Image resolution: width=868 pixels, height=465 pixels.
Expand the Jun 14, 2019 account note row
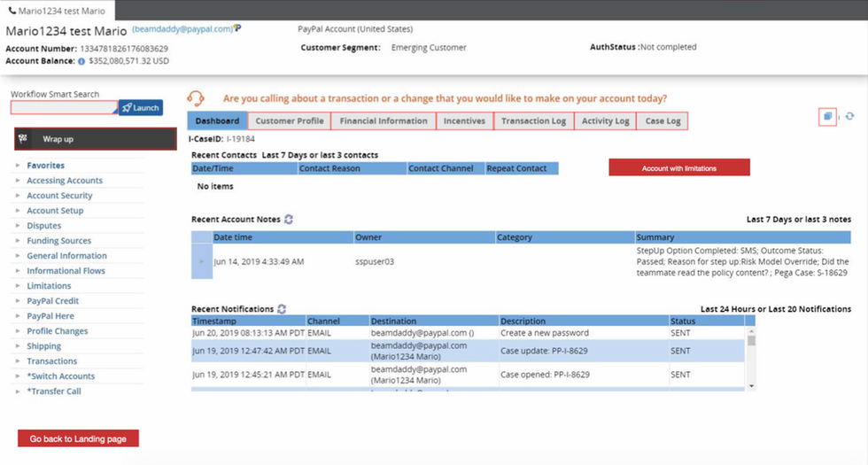coord(202,261)
